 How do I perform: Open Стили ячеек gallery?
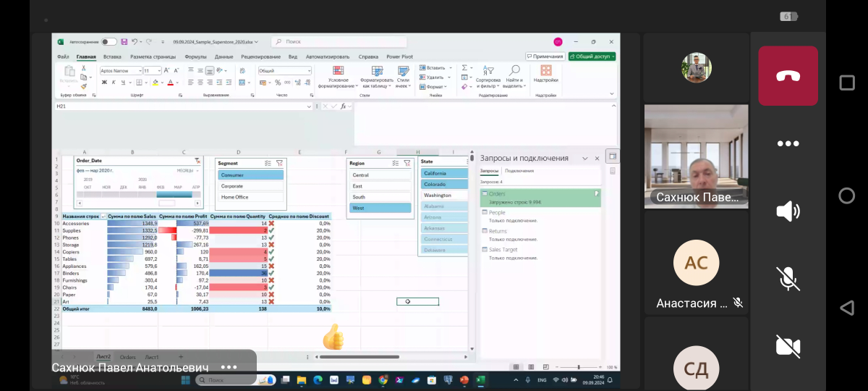[x=403, y=77]
